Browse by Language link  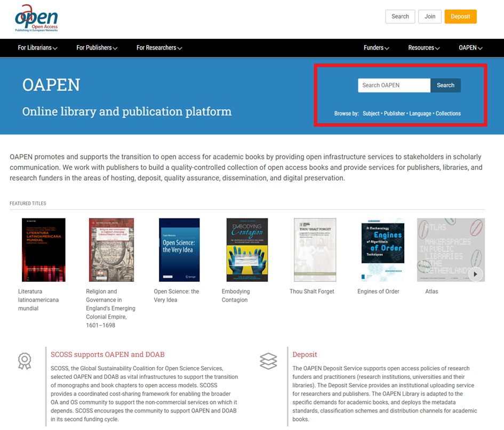pyautogui.click(x=420, y=113)
